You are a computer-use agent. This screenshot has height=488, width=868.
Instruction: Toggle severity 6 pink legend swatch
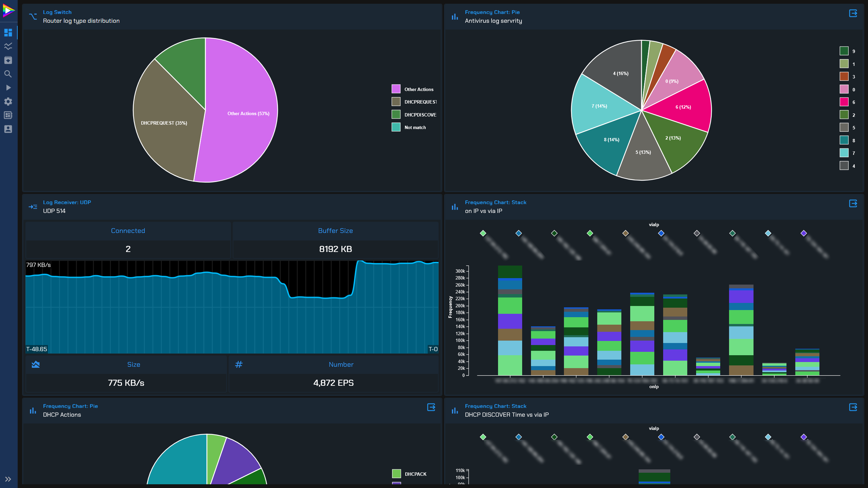tap(844, 102)
